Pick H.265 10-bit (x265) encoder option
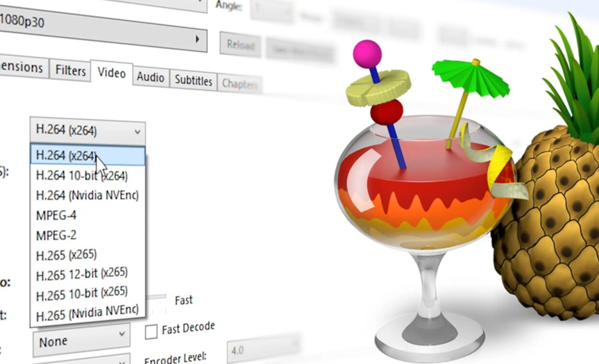Image resolution: width=599 pixels, height=364 pixels. [x=87, y=294]
